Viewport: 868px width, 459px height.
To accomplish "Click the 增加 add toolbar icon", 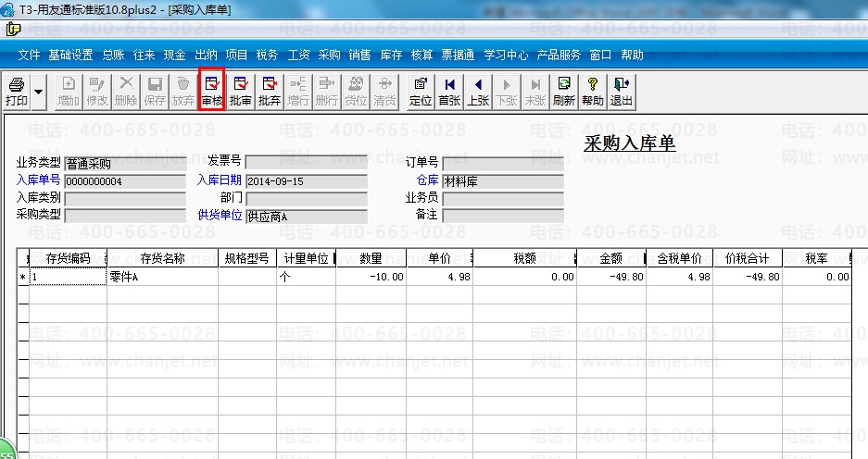I will click(69, 92).
